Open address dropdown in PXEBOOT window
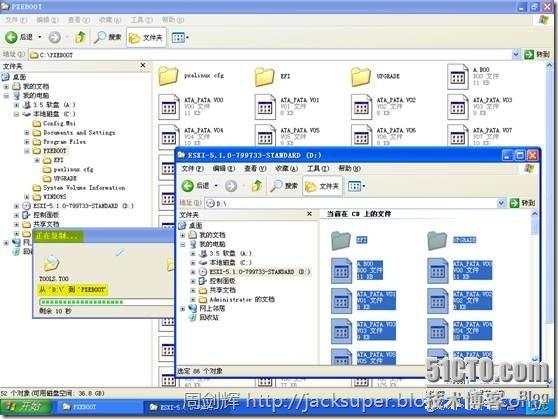 tap(516, 55)
